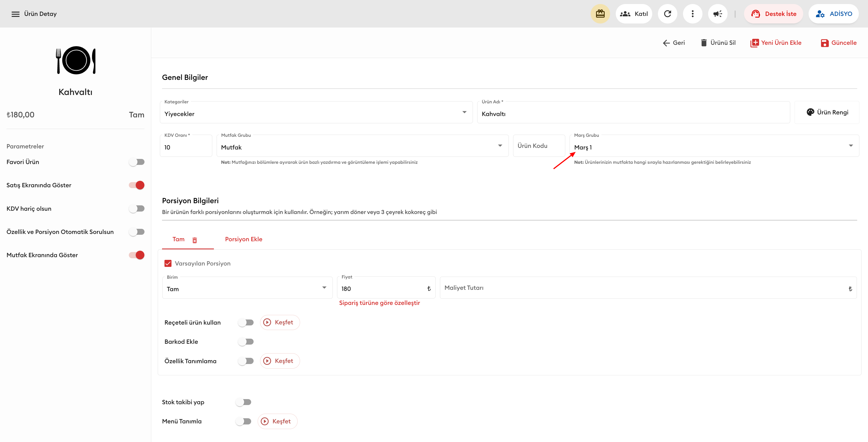Uncheck Varsayılan Porsiyon checkbox
Image resolution: width=868 pixels, height=442 pixels.
click(x=168, y=263)
